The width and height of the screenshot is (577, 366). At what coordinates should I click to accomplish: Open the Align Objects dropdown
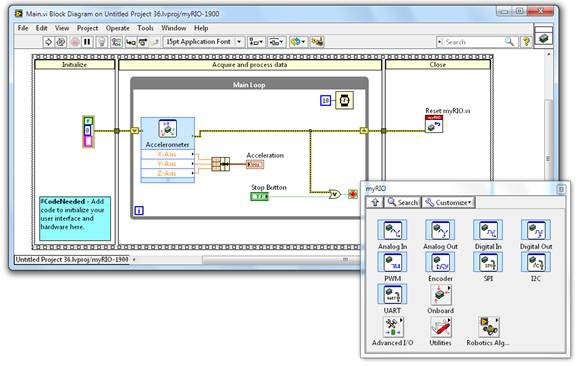(x=256, y=42)
